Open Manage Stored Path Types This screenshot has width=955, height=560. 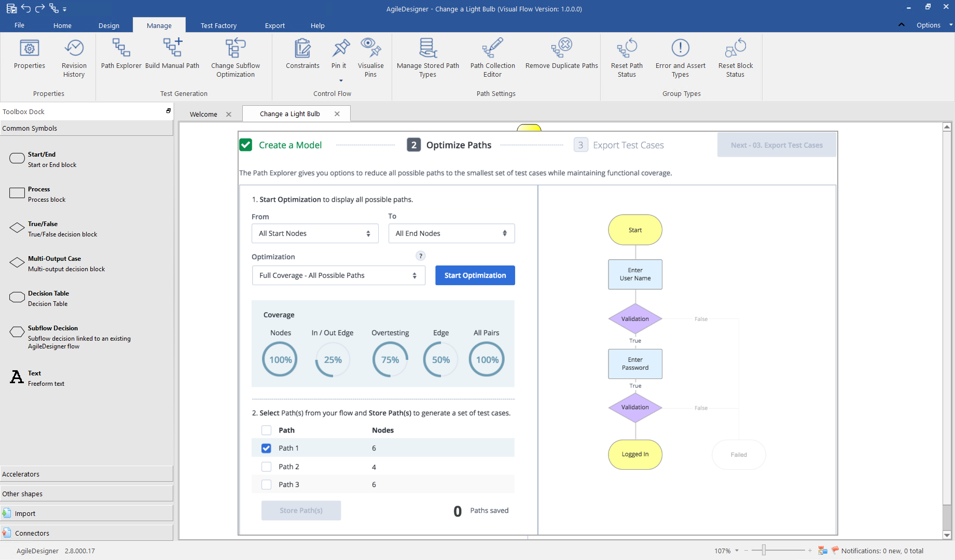pos(428,58)
